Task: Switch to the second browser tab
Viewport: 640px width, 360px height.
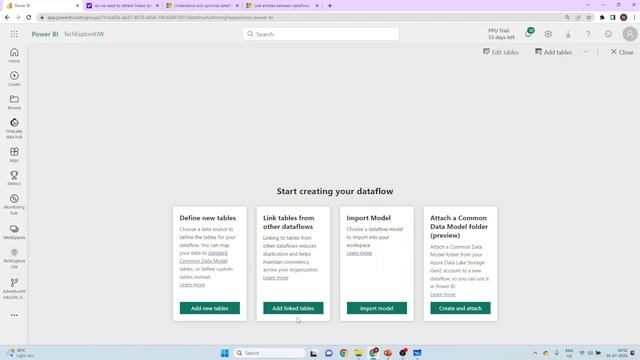Action: click(122, 6)
